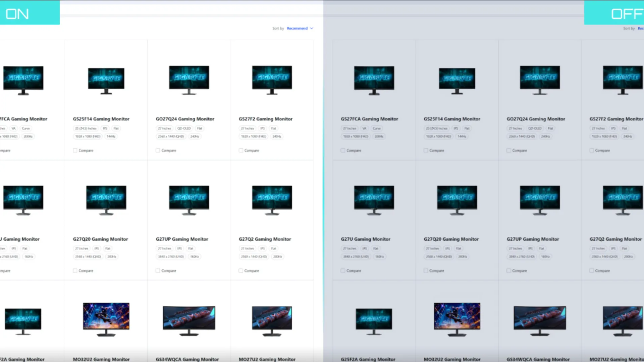Click MO27U2 monitor image in ON half
The width and height of the screenshot is (644, 362).
272,321
